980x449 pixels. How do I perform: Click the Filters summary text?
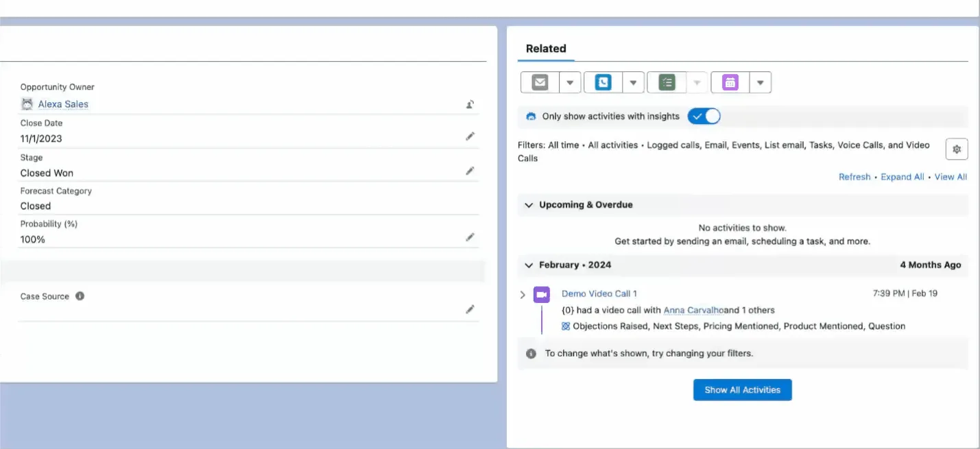[x=724, y=151]
